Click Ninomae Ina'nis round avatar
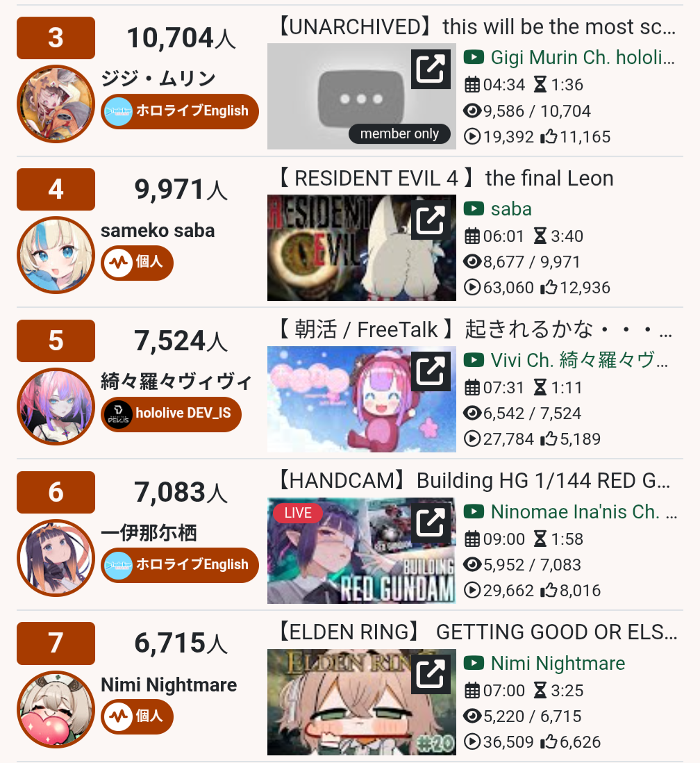 pyautogui.click(x=56, y=557)
